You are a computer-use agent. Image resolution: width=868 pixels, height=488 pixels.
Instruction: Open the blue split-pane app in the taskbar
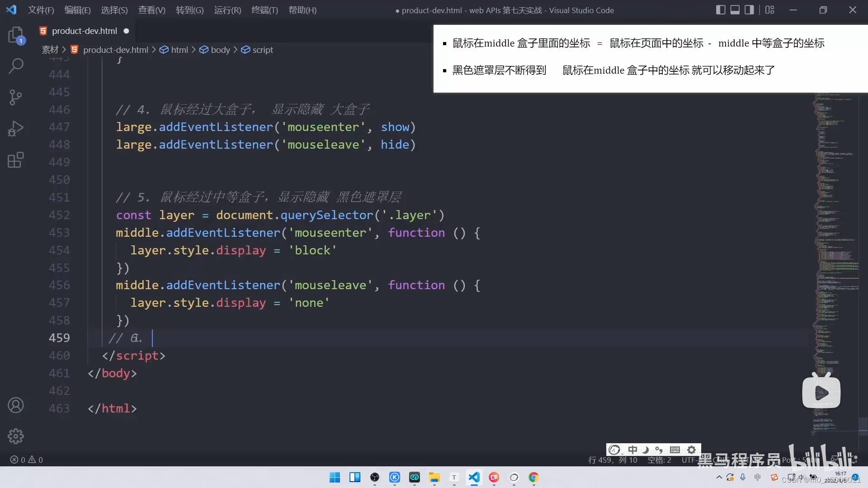click(355, 478)
